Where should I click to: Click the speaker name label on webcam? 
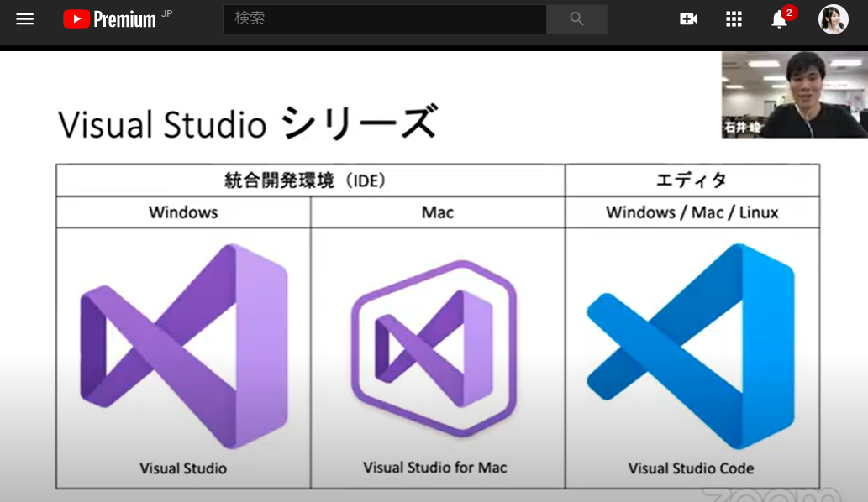click(x=742, y=128)
